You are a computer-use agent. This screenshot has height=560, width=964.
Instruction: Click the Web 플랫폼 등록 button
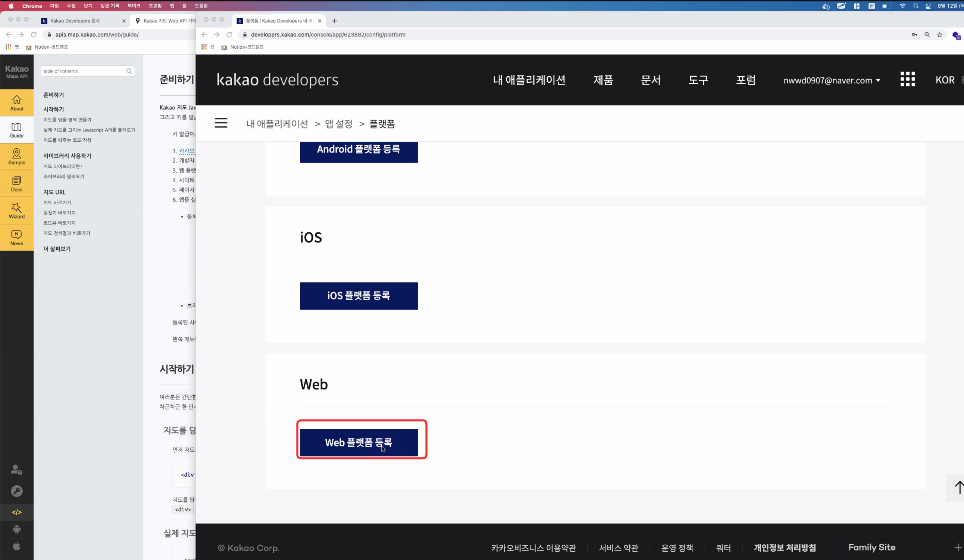click(359, 442)
